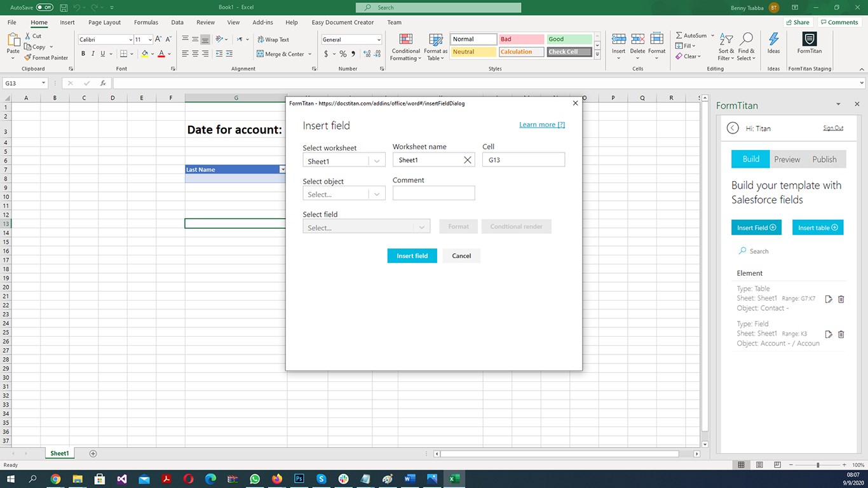868x488 pixels.
Task: Open Sort & Filter menu
Action: (x=726, y=47)
